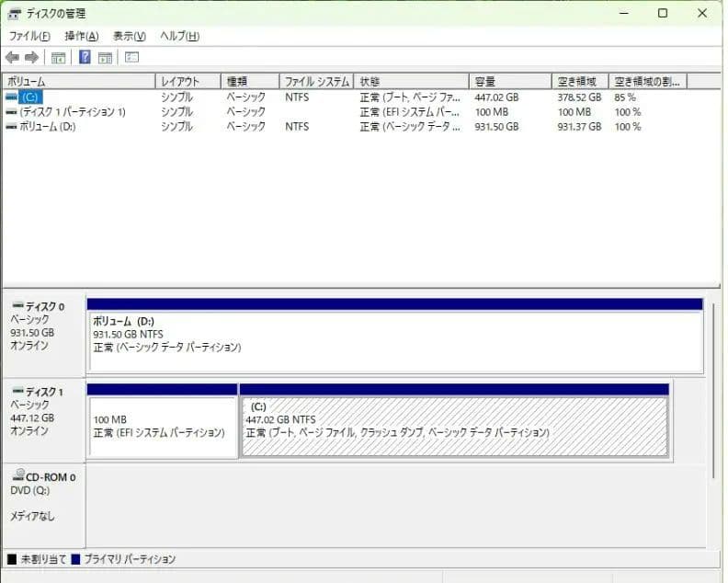
Task: Click drive icon of ボリューム (D:) row
Action: tap(11, 127)
